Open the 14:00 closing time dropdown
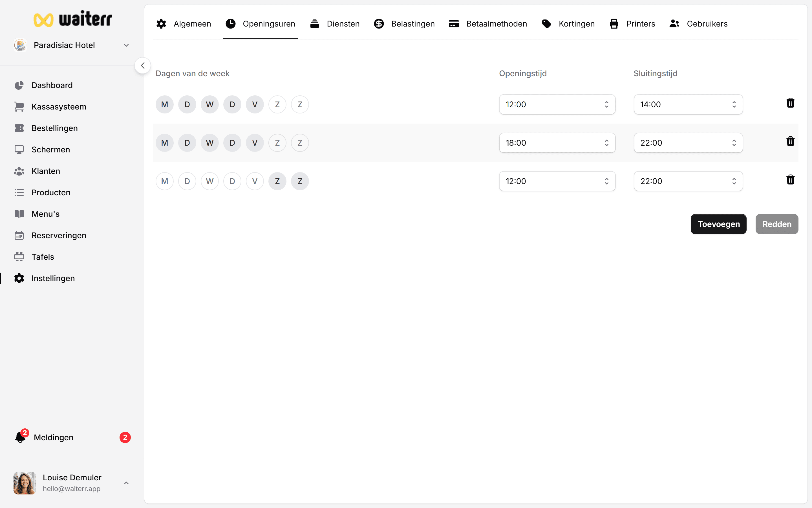This screenshot has height=508, width=812. click(688, 104)
